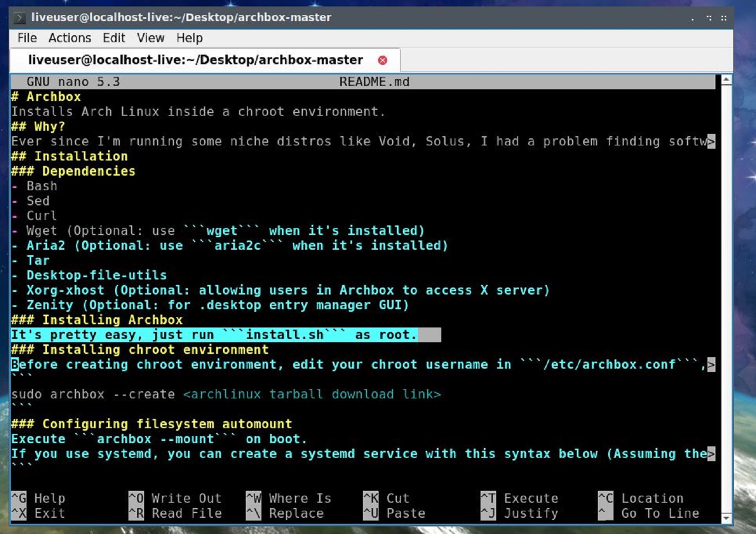Click the 'sudo archbox --create' command line
Viewport: 756px width, 534px height.
(x=93, y=395)
